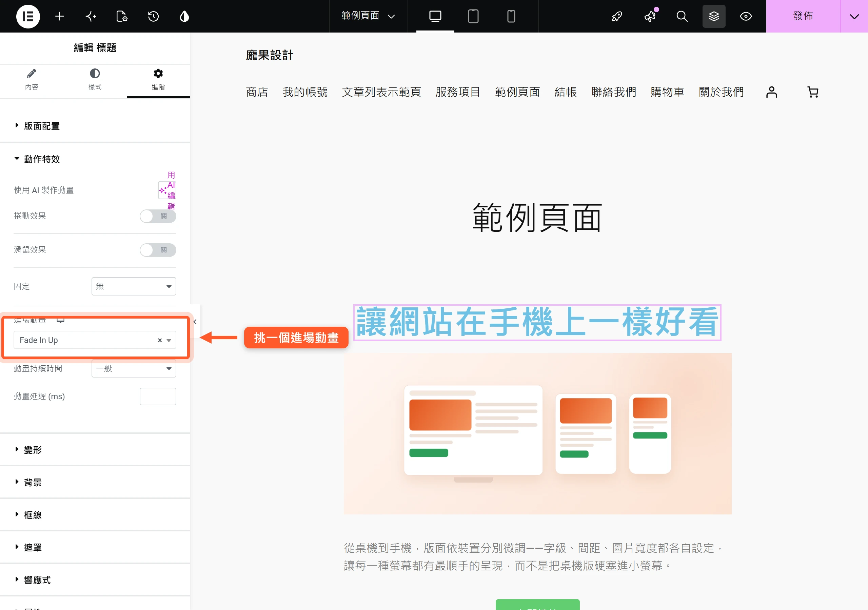Click the rocket launch icon

617,16
